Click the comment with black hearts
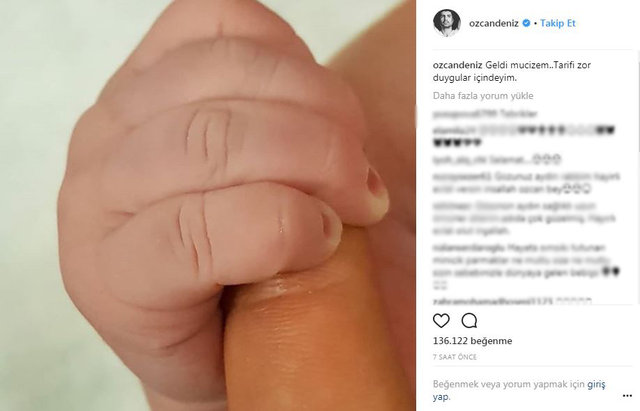The height and width of the screenshot is (411, 640). tap(524, 137)
